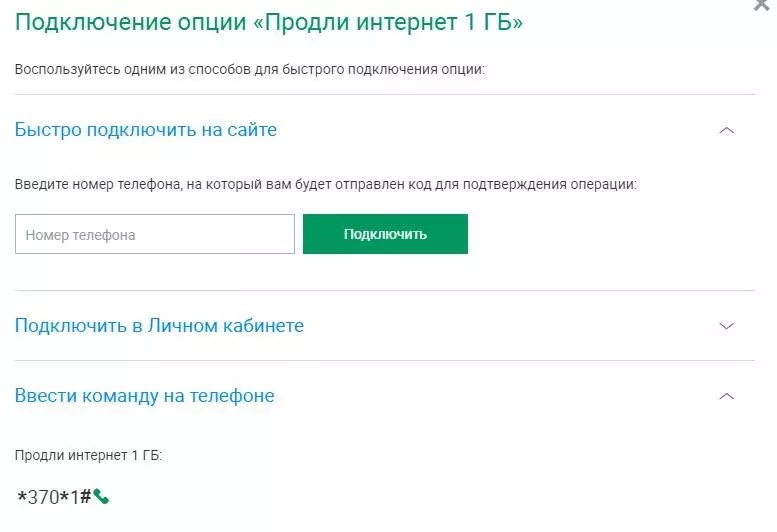This screenshot has width=777, height=532.
Task: Click the green "Подключить" button
Action: pyautogui.click(x=385, y=234)
